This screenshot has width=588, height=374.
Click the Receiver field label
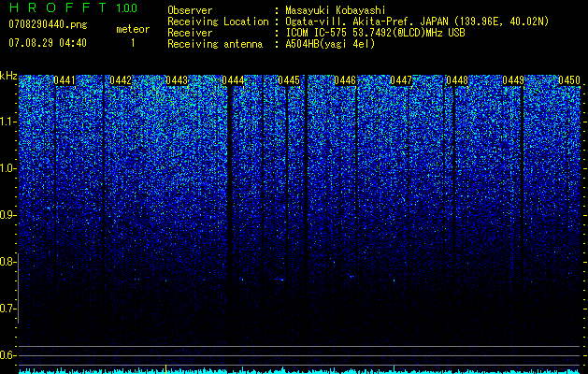[190, 33]
